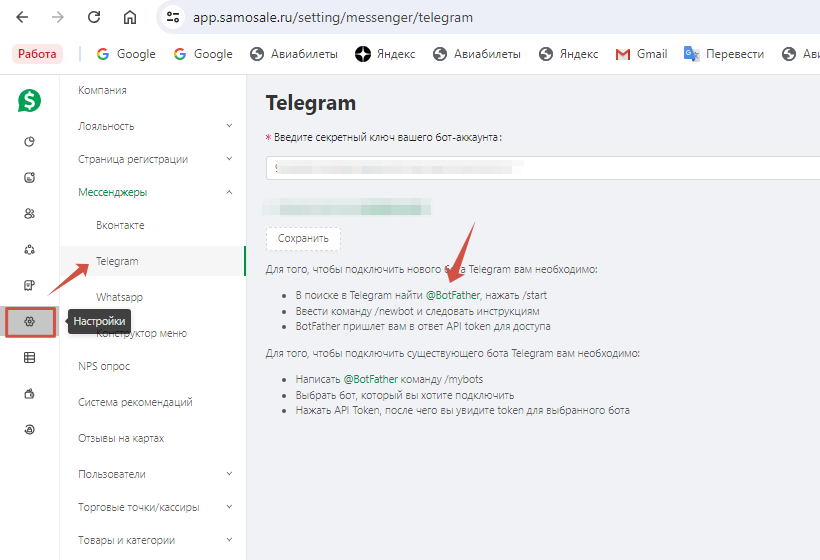The width and height of the screenshot is (820, 560).
Task: Click the Samosale green logo
Action: [x=29, y=100]
